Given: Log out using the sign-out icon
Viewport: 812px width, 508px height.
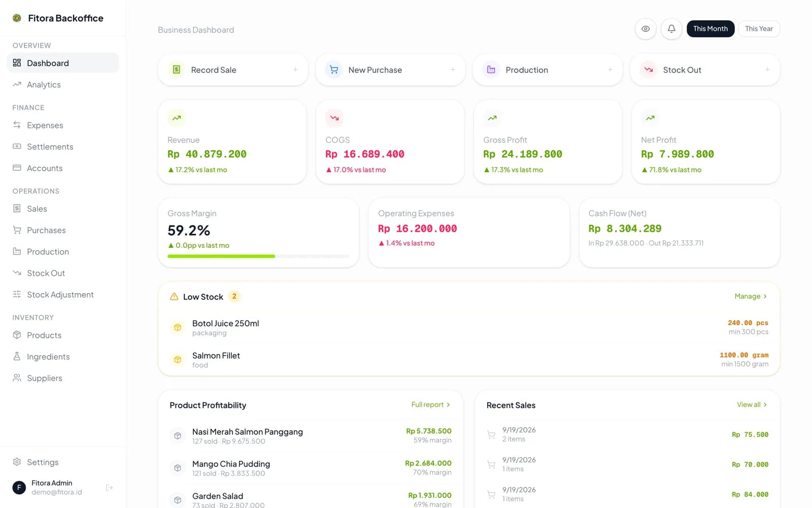Looking at the screenshot, I should [109, 488].
